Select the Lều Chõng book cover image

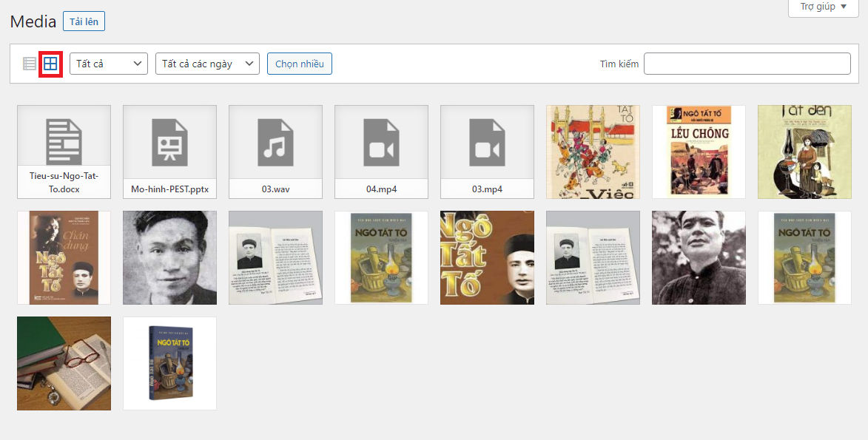[x=699, y=152]
